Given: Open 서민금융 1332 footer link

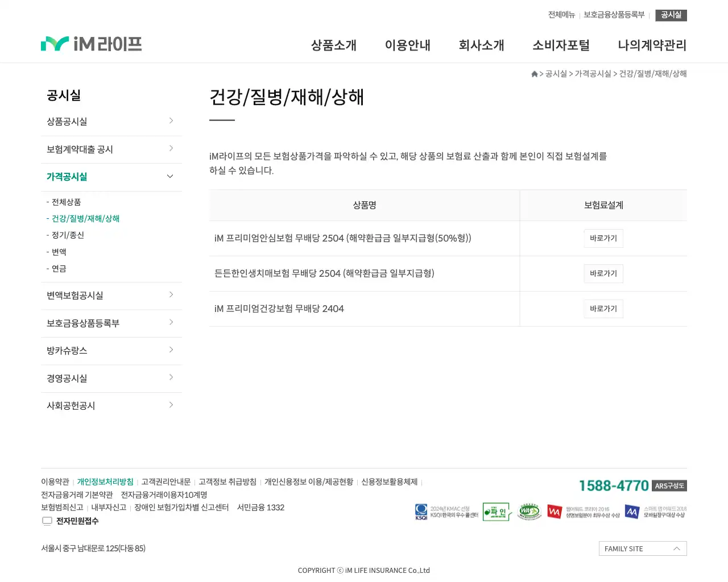Looking at the screenshot, I should pyautogui.click(x=260, y=508).
